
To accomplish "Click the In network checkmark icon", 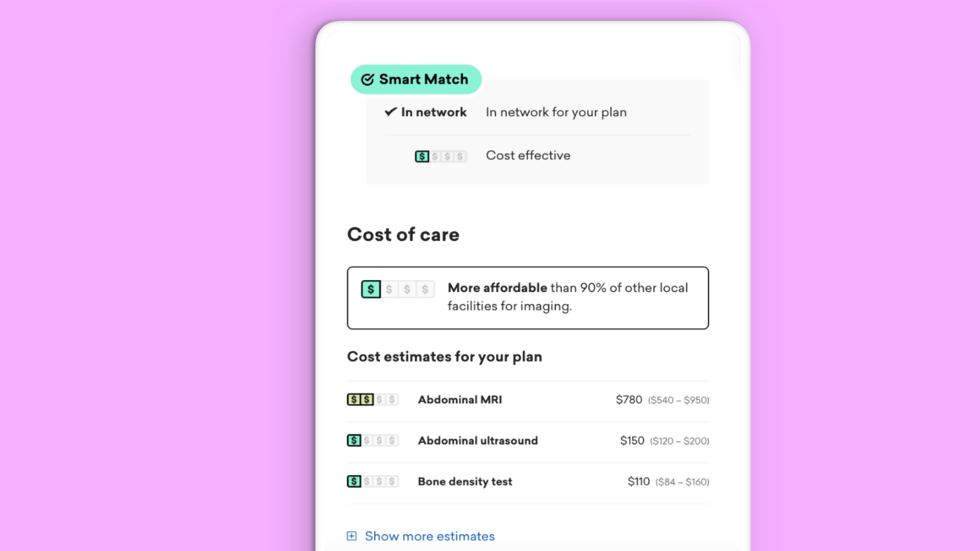I will 390,112.
